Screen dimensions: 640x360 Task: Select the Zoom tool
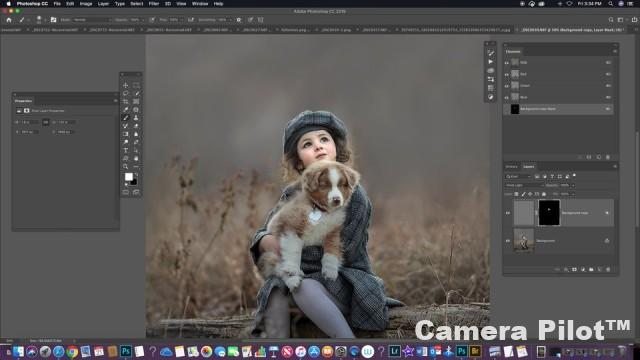(x=126, y=167)
